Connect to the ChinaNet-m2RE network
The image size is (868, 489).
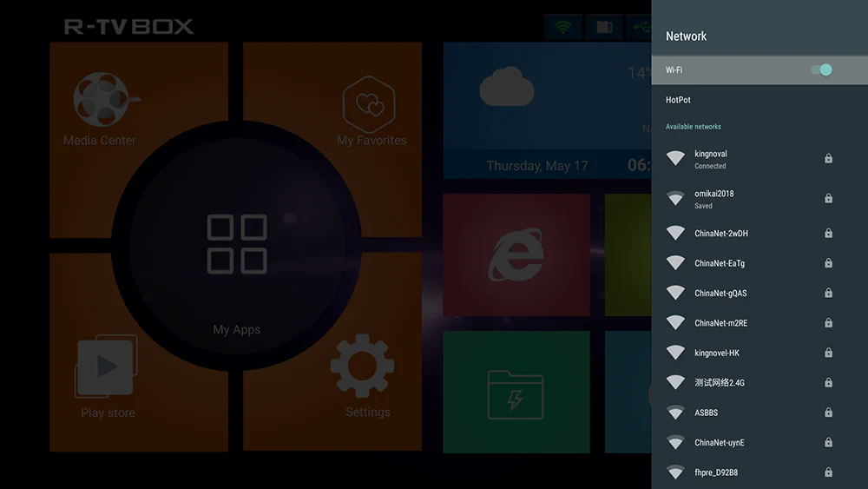759,323
